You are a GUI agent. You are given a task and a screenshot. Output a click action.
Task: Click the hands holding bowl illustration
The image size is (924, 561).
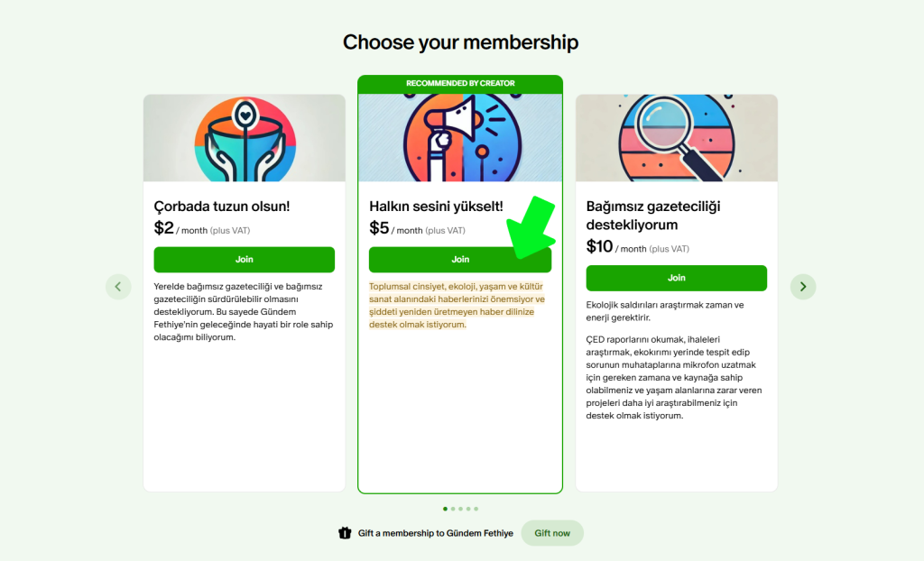(245, 137)
